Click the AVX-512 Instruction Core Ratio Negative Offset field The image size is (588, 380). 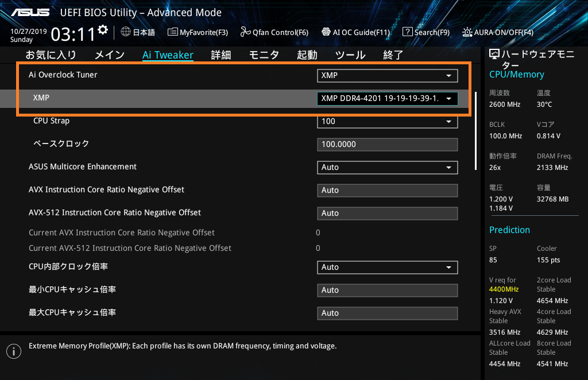click(388, 213)
